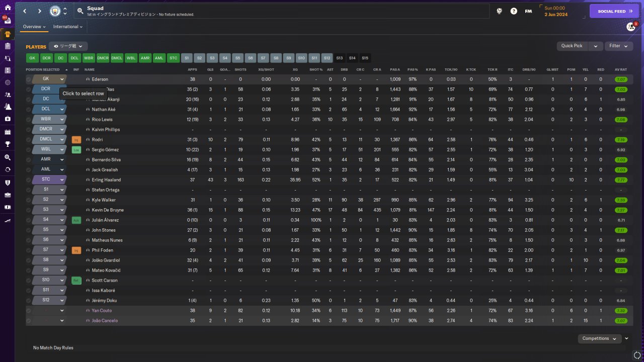Click the Manchester City club badge
Image resolution: width=644 pixels, height=362 pixels.
(x=54, y=11)
